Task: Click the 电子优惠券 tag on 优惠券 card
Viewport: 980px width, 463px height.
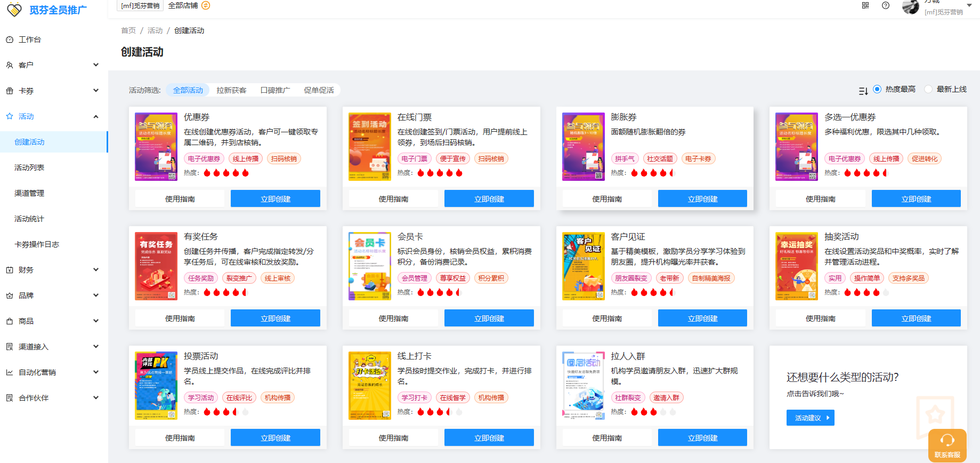Action: click(204, 158)
